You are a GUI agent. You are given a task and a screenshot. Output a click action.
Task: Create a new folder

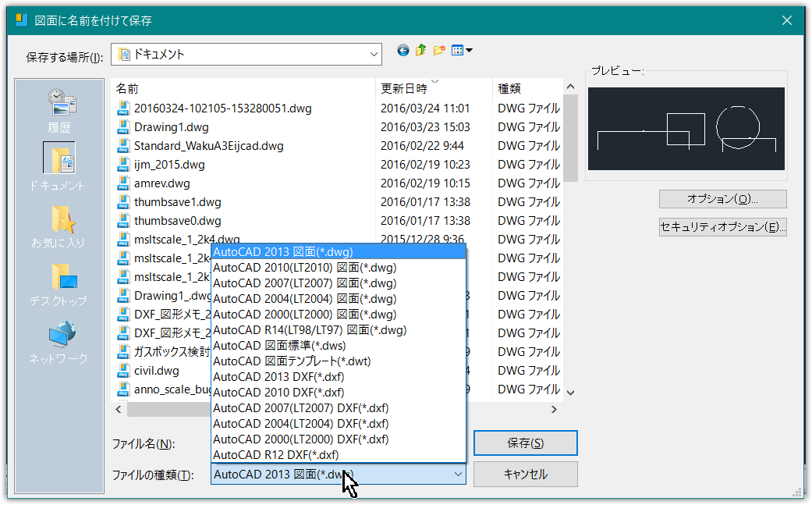click(x=439, y=50)
